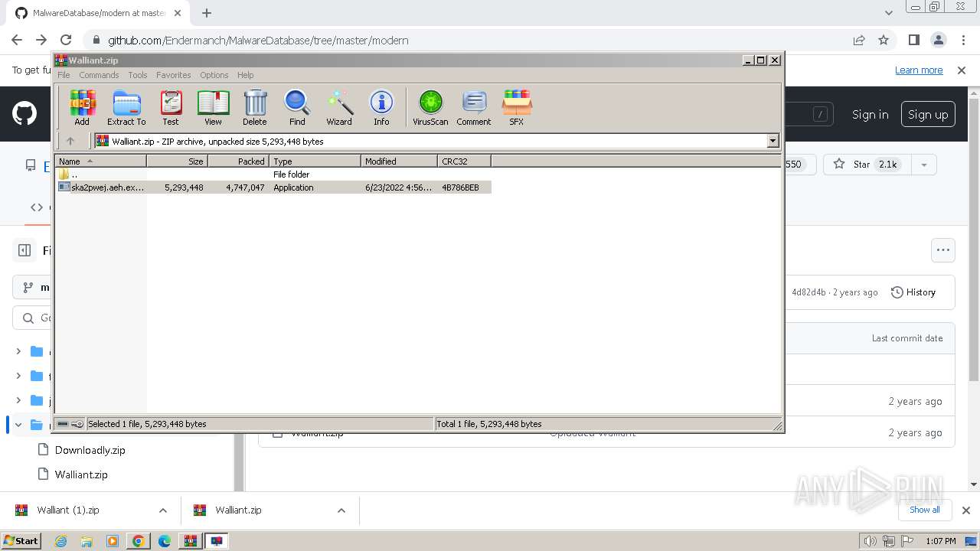This screenshot has width=980, height=551.
Task: Click browser back arrow
Action: point(17,40)
